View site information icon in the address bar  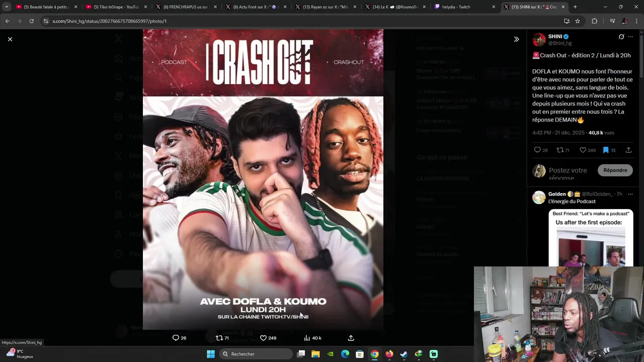click(x=46, y=21)
